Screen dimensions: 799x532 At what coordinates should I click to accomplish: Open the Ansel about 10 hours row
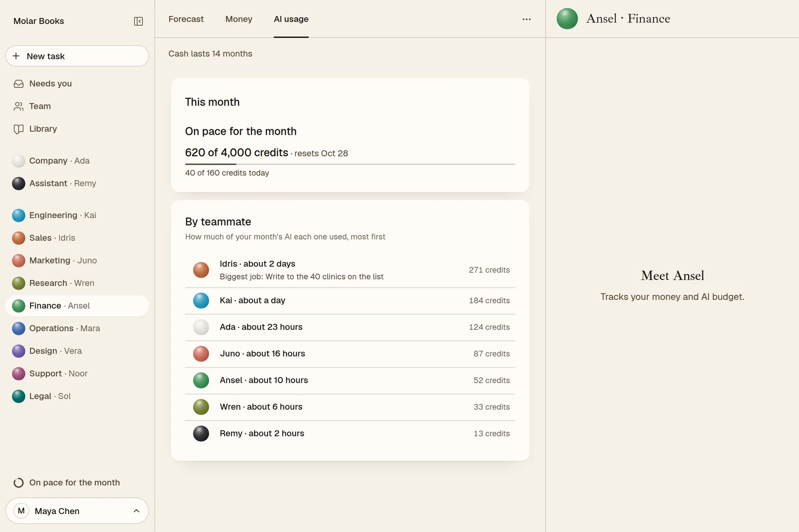click(x=350, y=381)
